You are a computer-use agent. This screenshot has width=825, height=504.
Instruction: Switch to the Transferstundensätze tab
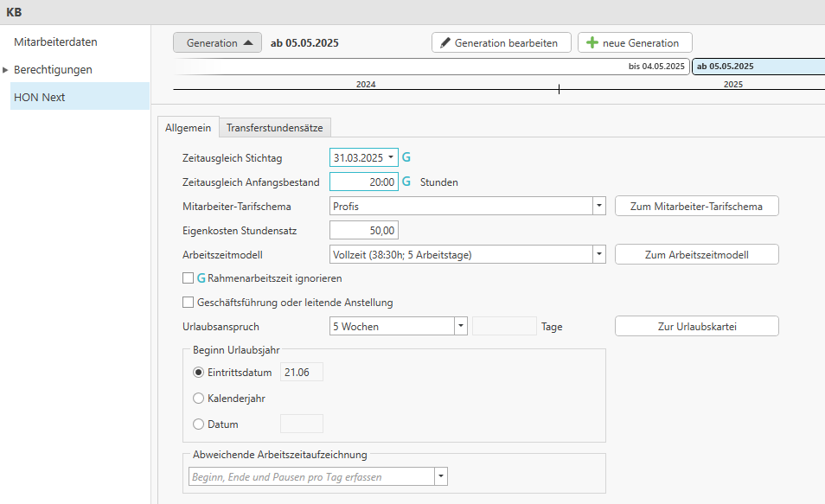click(x=274, y=128)
